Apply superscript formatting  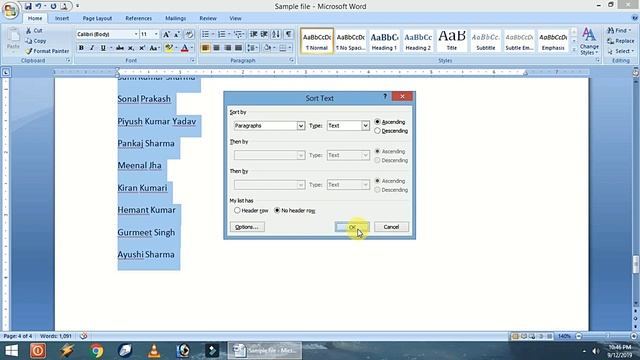tap(142, 48)
